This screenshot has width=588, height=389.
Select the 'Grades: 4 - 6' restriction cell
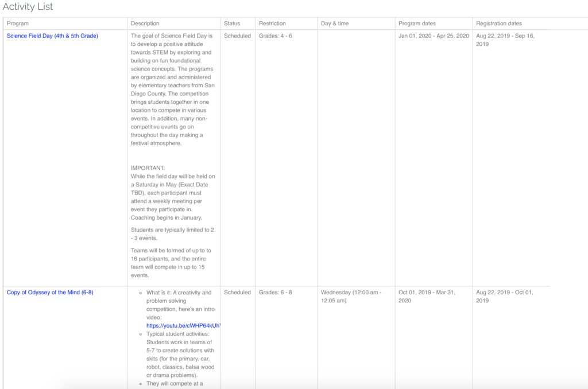tap(275, 36)
